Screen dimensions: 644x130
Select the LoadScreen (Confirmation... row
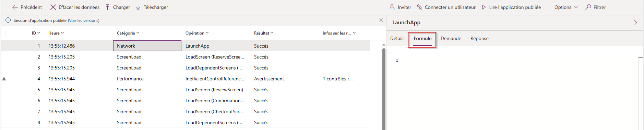click(x=186, y=101)
